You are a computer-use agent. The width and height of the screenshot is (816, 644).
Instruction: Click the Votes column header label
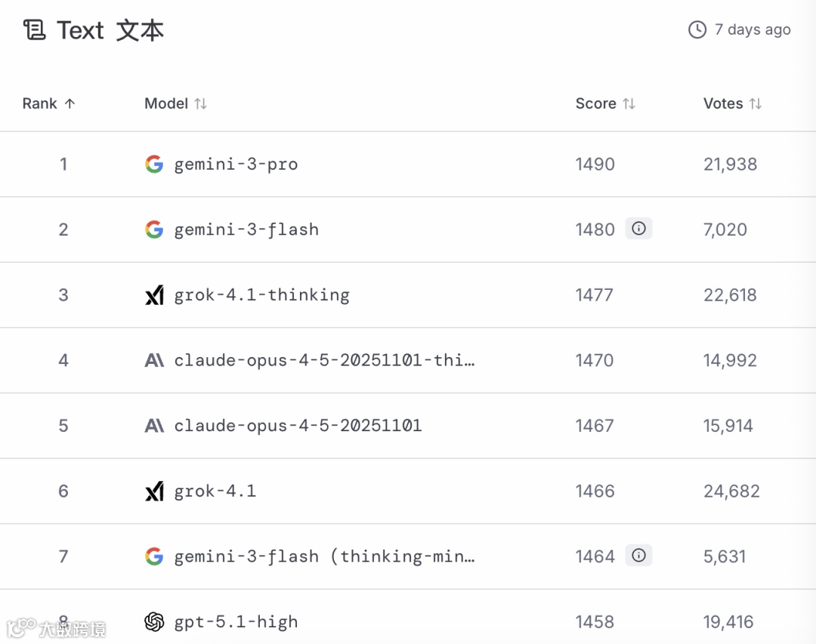click(723, 103)
